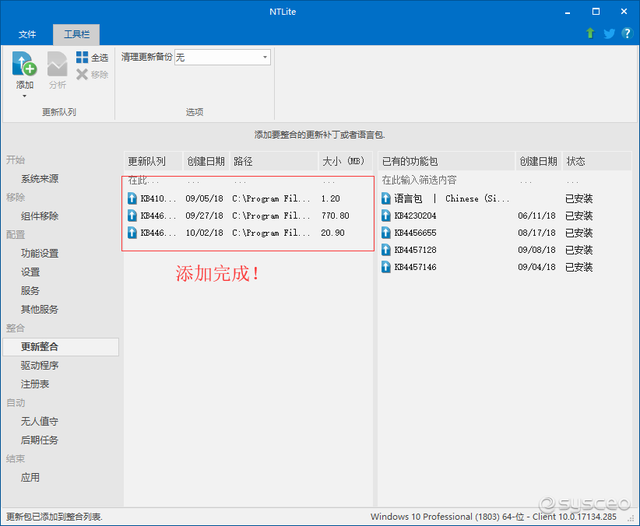
Task: Switch to the 文件 tab
Action: pyautogui.click(x=27, y=34)
